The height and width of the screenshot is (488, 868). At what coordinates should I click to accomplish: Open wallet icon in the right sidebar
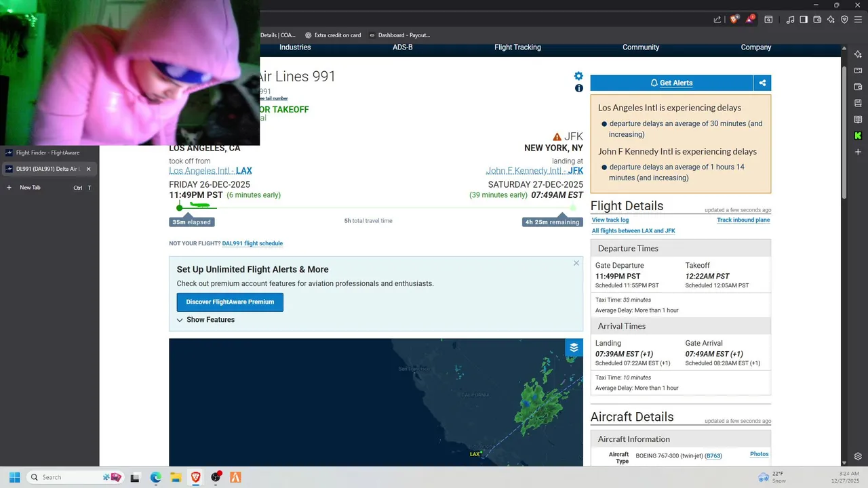click(858, 87)
